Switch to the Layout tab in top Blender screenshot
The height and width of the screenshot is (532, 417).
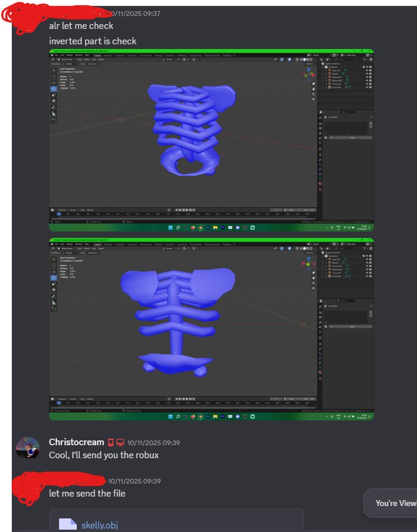pyautogui.click(x=97, y=56)
